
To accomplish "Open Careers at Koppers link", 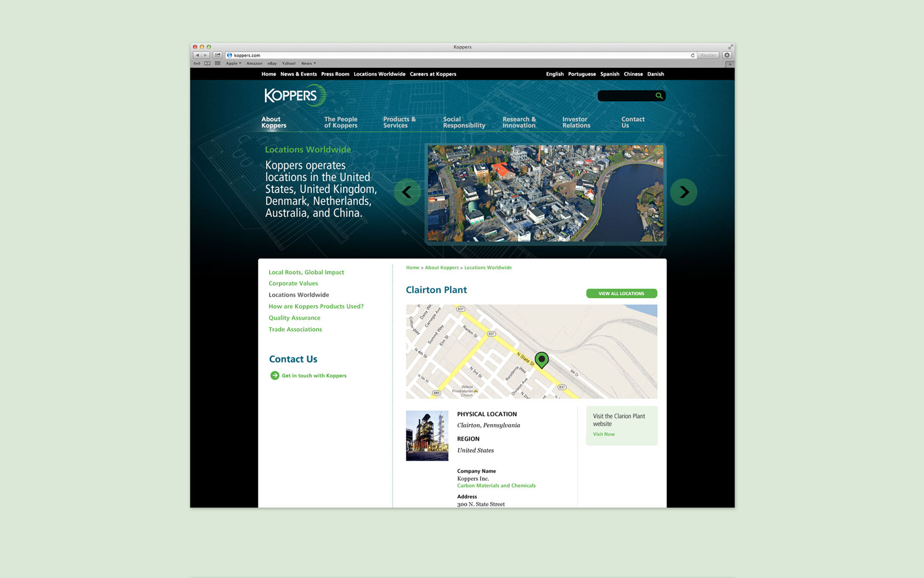I will click(433, 74).
